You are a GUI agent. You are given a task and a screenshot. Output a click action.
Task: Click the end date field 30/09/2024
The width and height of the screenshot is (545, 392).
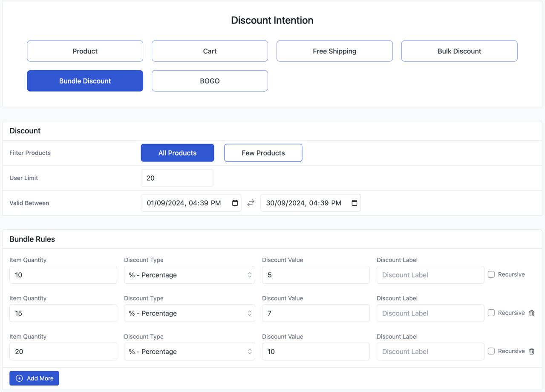pyautogui.click(x=310, y=203)
